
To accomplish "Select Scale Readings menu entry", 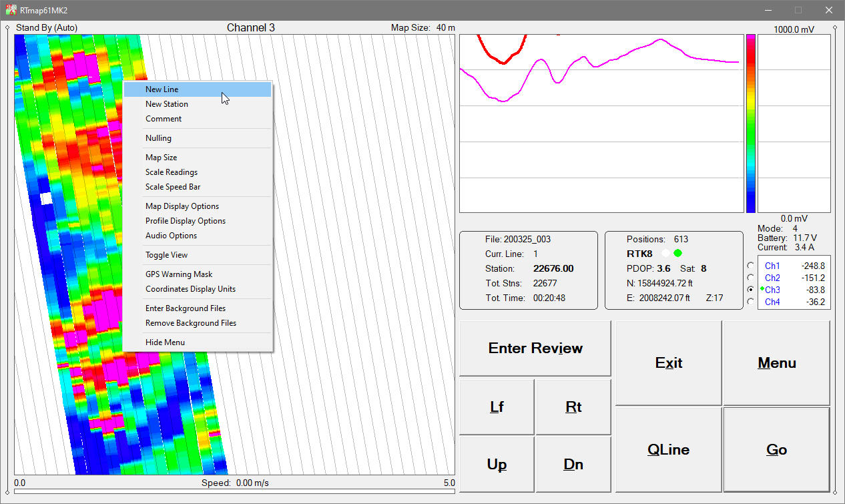I will 198,172.
